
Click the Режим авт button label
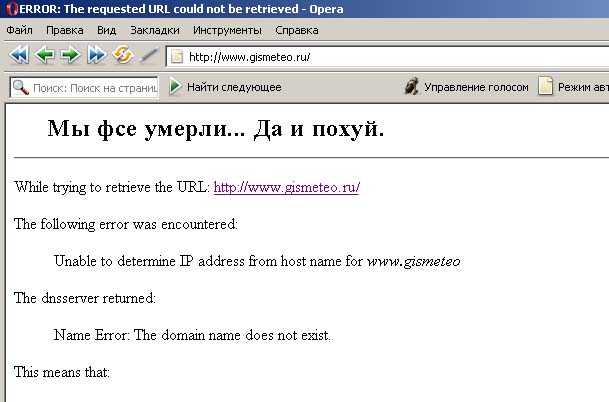583,87
